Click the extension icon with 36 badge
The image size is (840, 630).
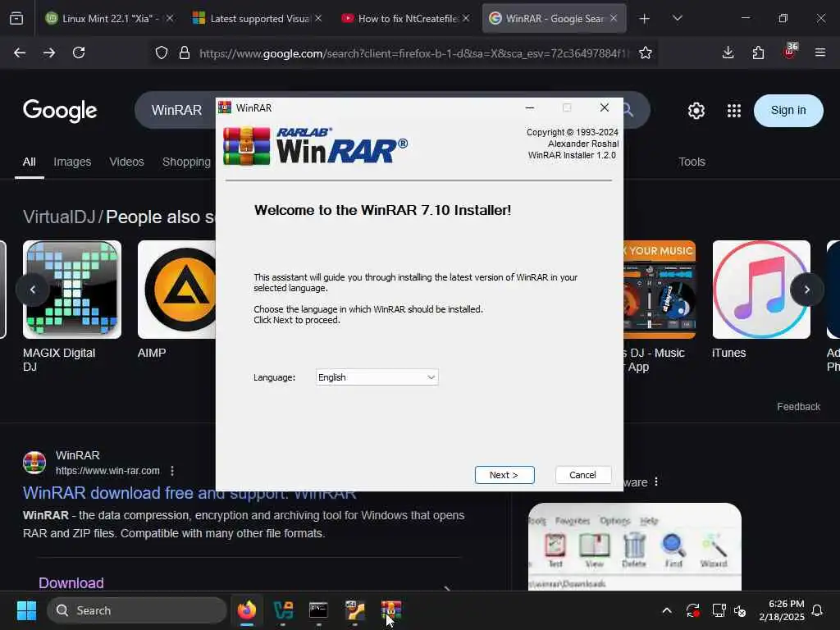[790, 52]
